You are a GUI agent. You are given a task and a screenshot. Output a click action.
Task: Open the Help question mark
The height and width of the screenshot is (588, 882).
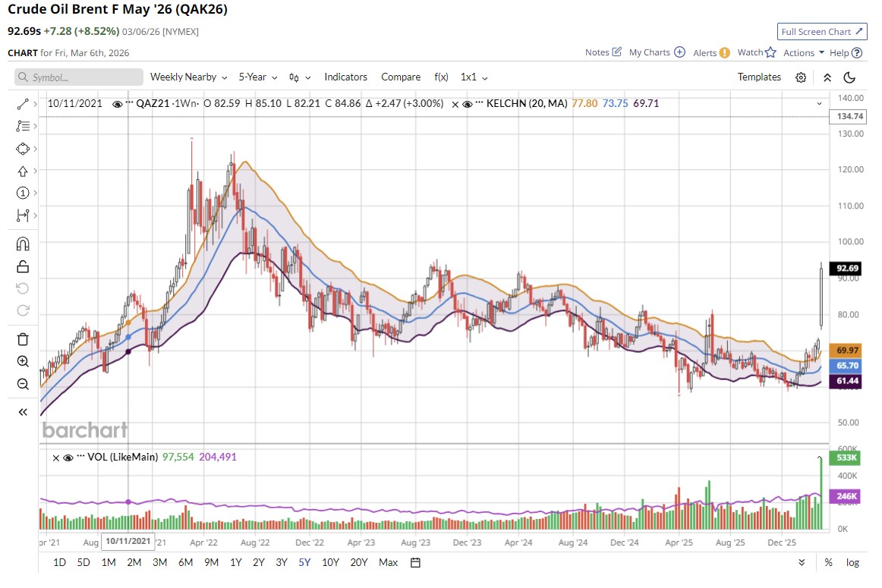(x=857, y=53)
